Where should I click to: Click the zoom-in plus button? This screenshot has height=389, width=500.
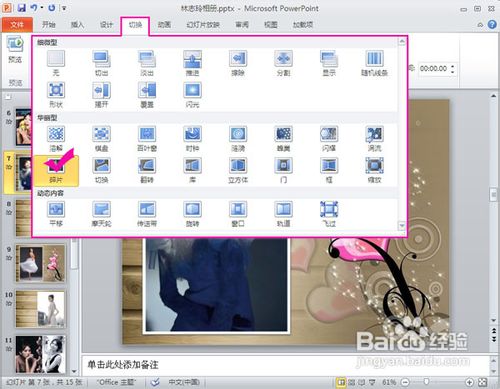coord(469,382)
